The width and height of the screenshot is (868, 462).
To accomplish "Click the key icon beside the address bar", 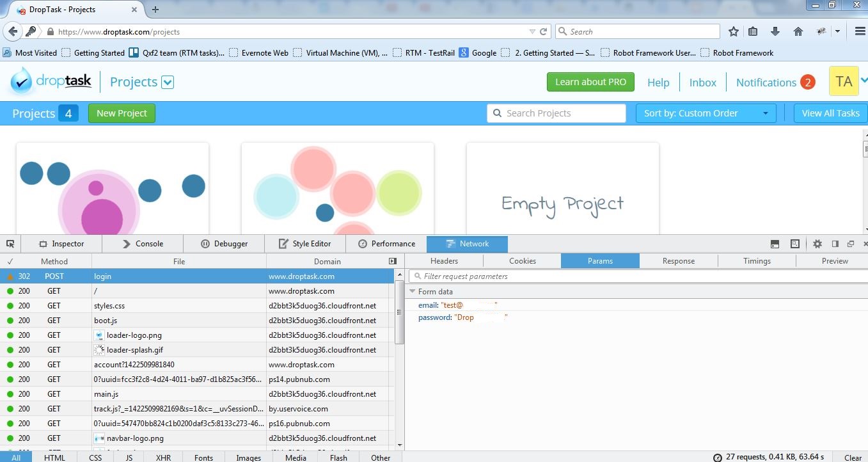I will pos(31,31).
